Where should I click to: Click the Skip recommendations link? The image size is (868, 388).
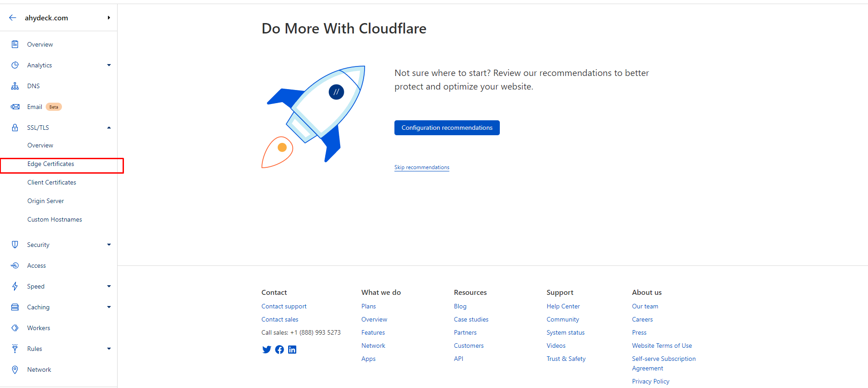tap(422, 167)
